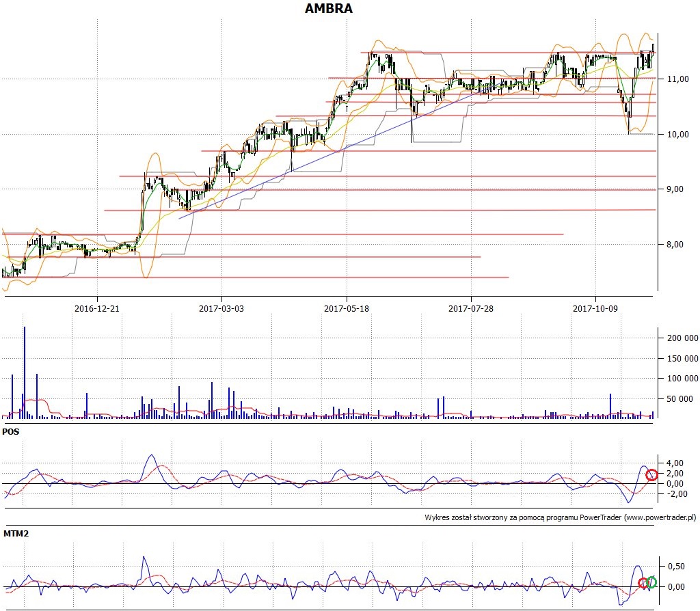Click the PowerTrader credit text
Screen dimensions: 700x611
(561, 518)
